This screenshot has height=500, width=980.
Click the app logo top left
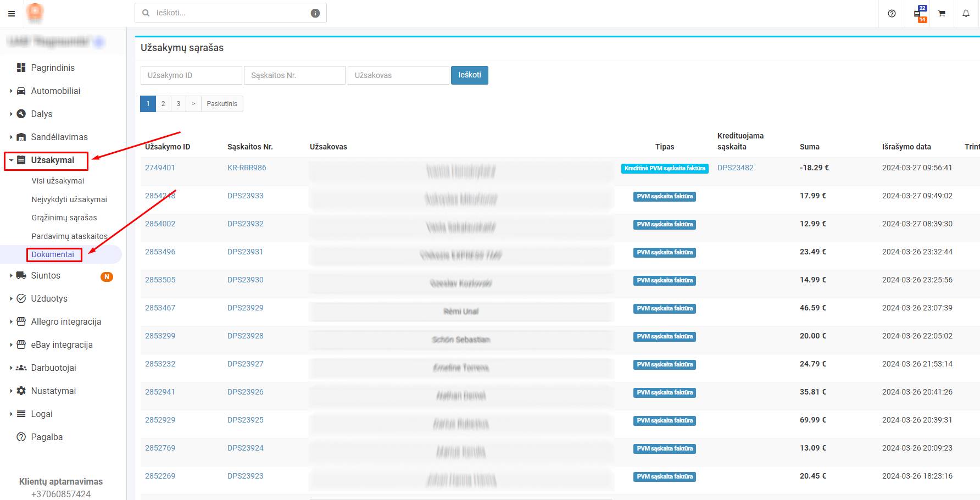35,13
